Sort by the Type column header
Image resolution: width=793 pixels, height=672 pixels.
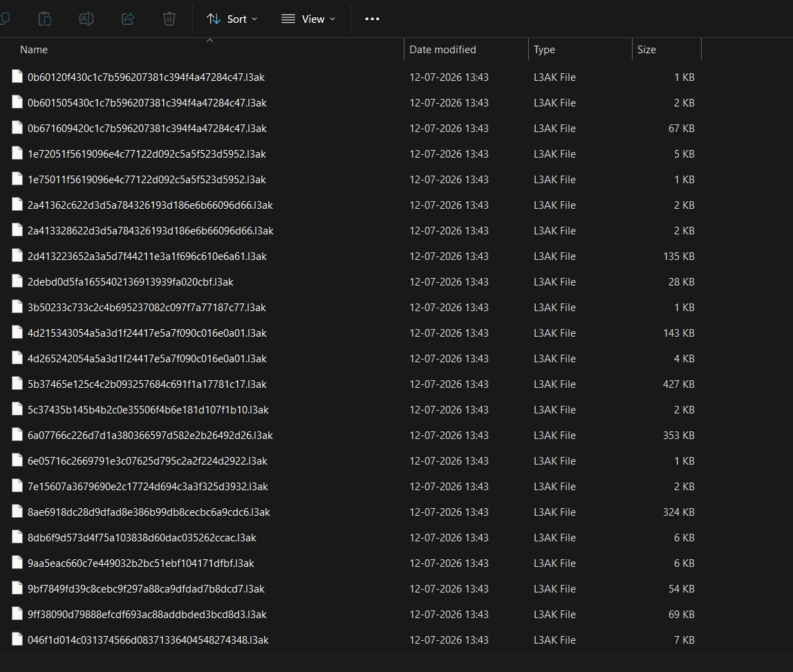(544, 50)
